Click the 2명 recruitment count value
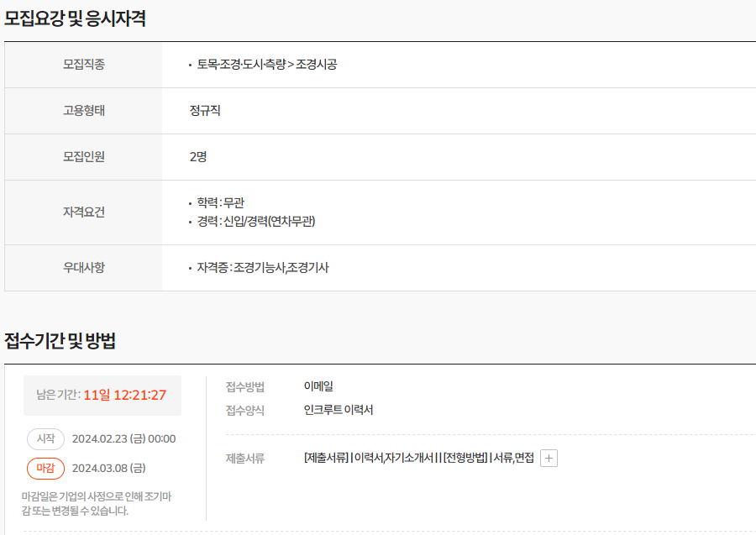The image size is (756, 535). click(198, 157)
